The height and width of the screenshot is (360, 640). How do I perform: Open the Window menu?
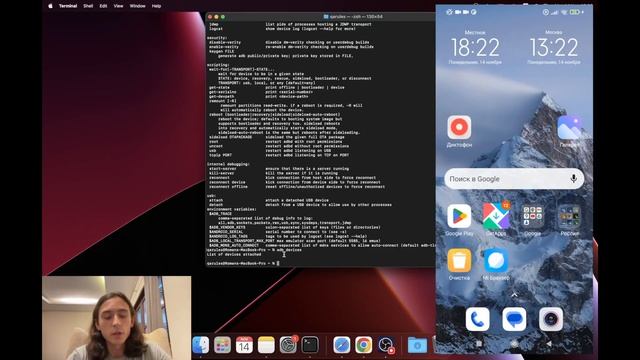point(138,6)
